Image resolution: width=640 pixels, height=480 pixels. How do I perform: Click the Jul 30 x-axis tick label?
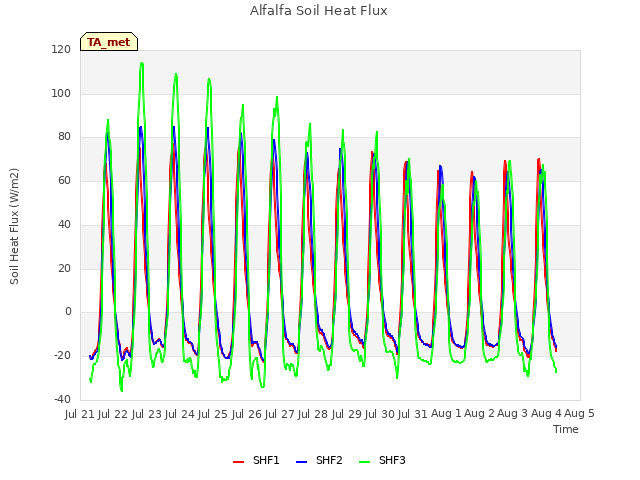[x=380, y=414]
